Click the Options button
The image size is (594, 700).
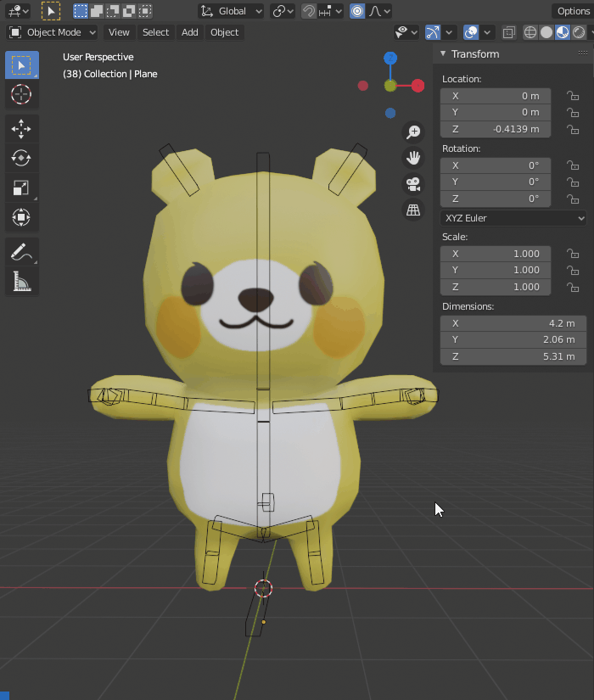(574, 11)
